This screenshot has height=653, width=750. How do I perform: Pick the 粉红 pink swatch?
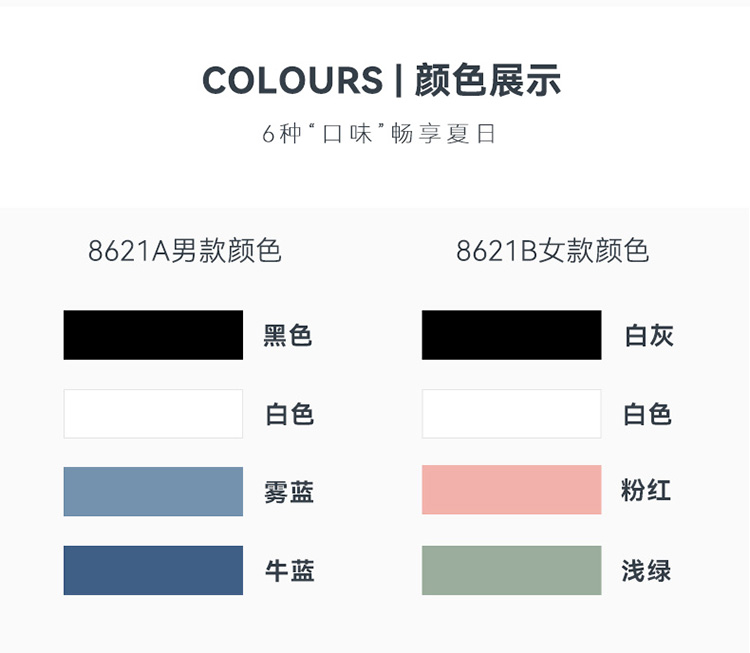click(511, 490)
